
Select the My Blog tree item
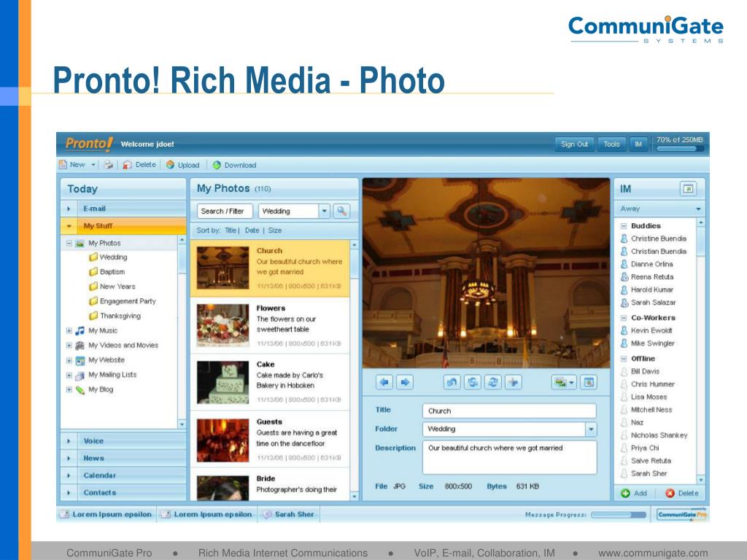tap(95, 389)
